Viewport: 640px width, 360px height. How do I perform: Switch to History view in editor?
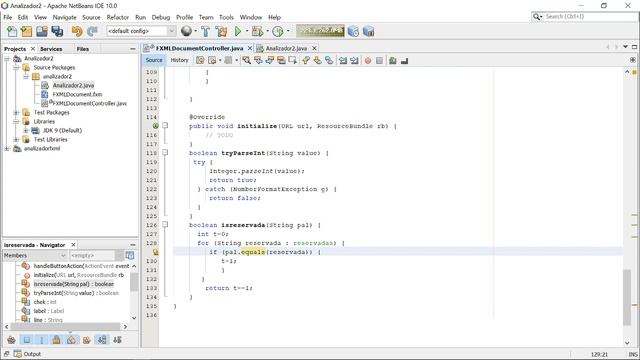coord(179,60)
